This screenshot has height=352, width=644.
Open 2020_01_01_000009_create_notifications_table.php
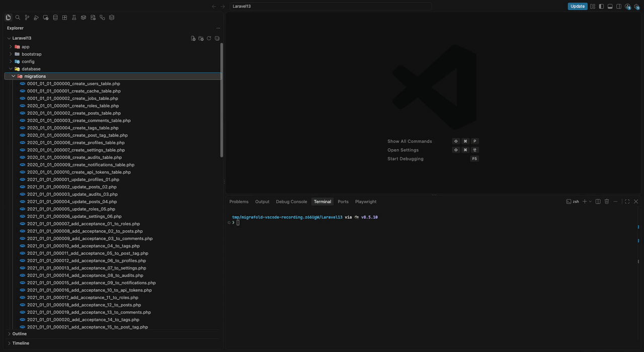click(80, 165)
